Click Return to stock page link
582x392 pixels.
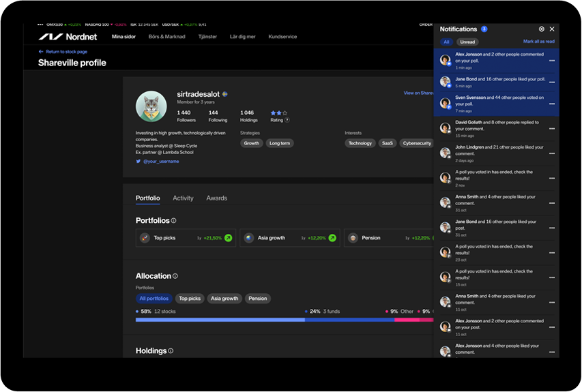[x=66, y=52]
